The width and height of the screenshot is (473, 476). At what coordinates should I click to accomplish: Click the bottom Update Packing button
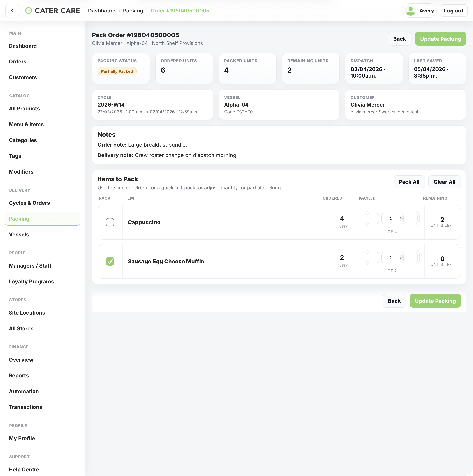point(435,301)
